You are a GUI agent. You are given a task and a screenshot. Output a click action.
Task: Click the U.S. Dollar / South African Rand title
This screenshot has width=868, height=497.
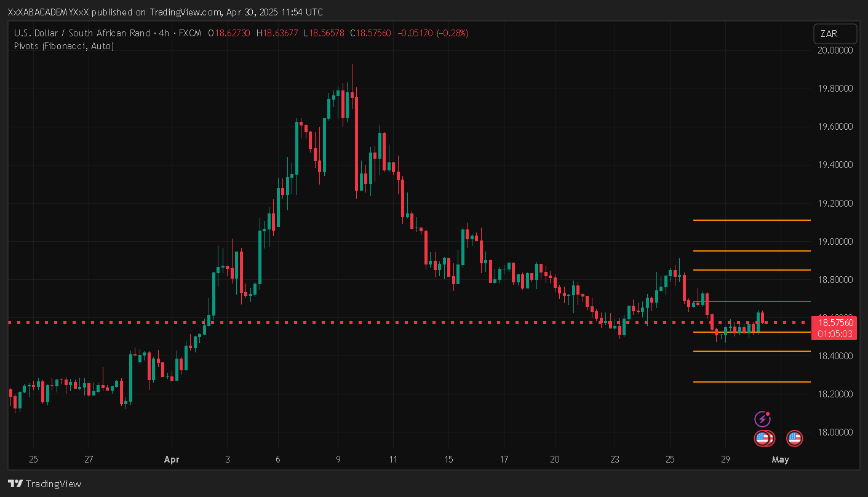(82, 33)
